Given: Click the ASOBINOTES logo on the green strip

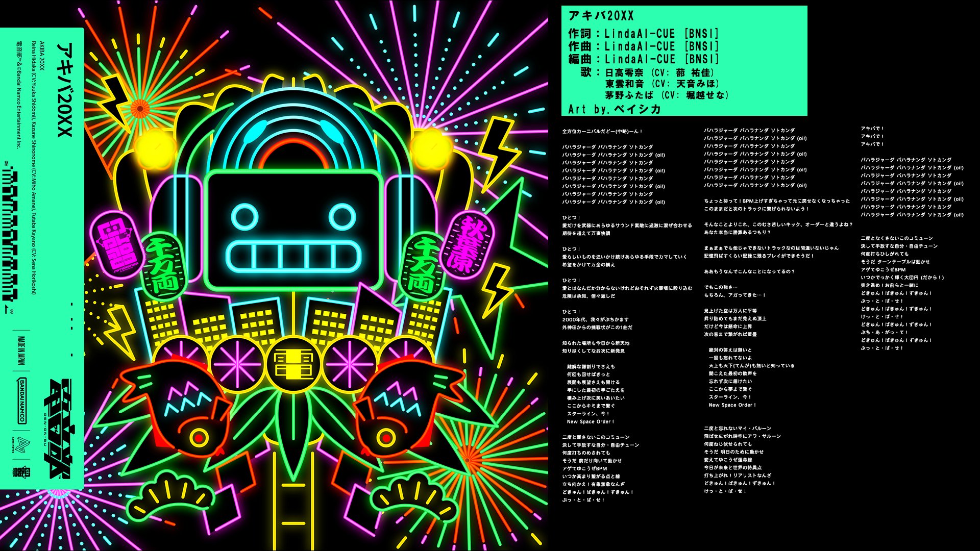Looking at the screenshot, I should click(x=22, y=445).
